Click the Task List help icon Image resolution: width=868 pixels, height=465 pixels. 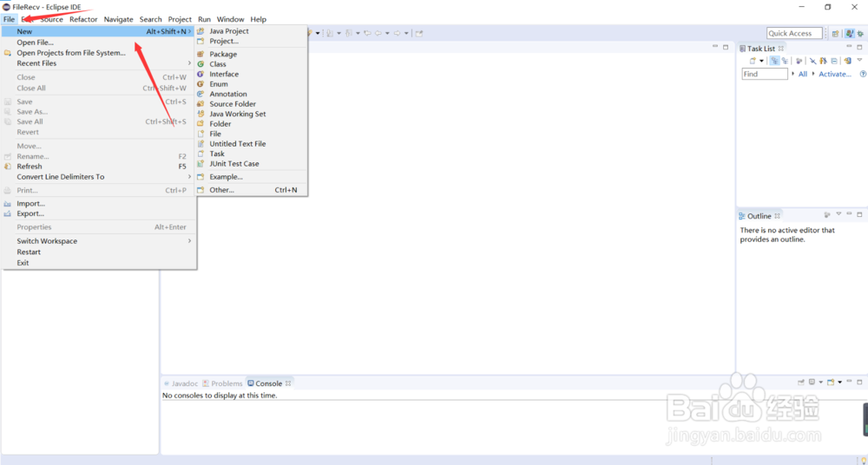point(863,75)
